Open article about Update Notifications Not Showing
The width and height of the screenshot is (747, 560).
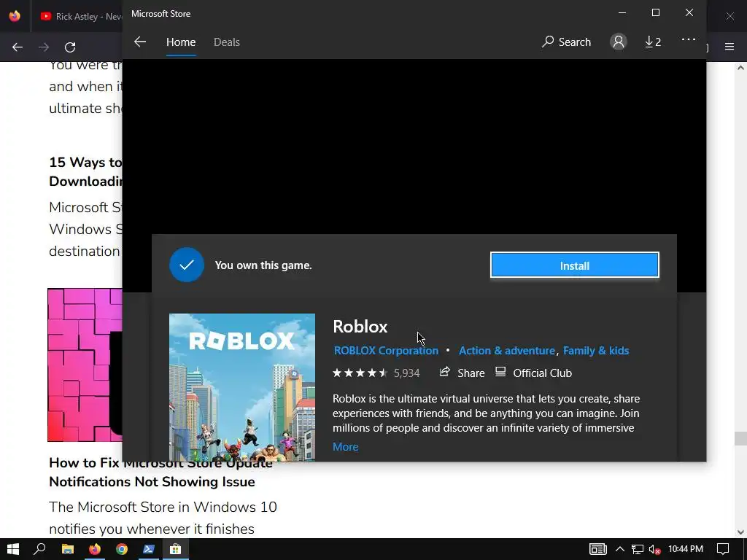(161, 472)
